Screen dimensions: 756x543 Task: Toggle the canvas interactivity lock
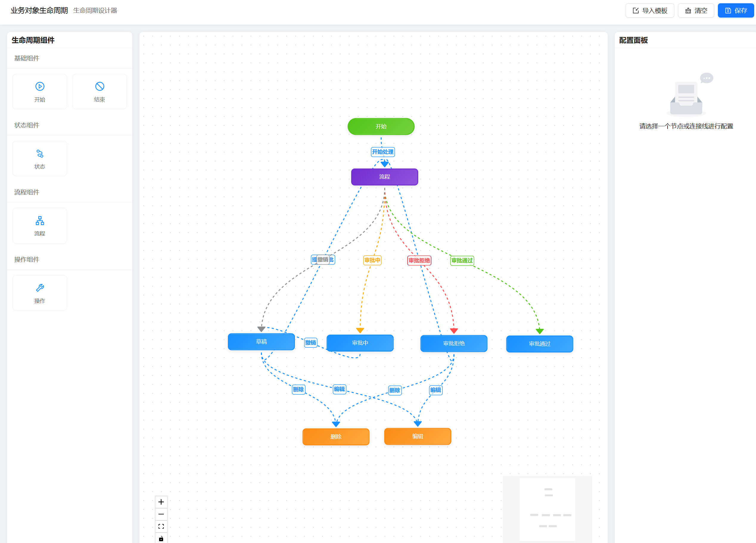161,538
